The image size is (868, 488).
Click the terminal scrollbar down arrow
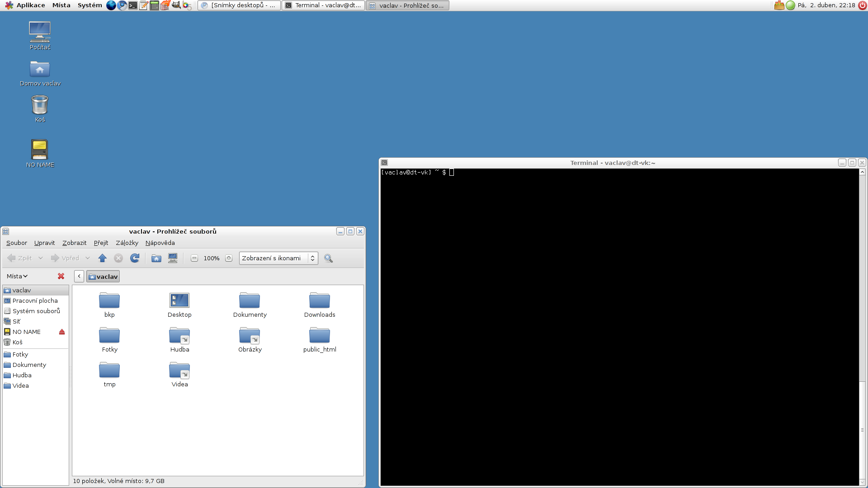point(863,482)
